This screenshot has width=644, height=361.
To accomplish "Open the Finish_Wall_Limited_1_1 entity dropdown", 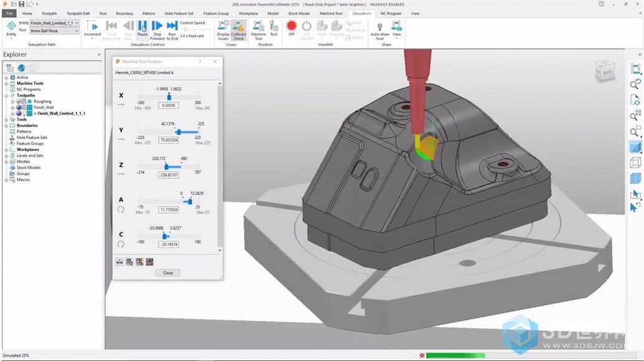I will coord(77,24).
